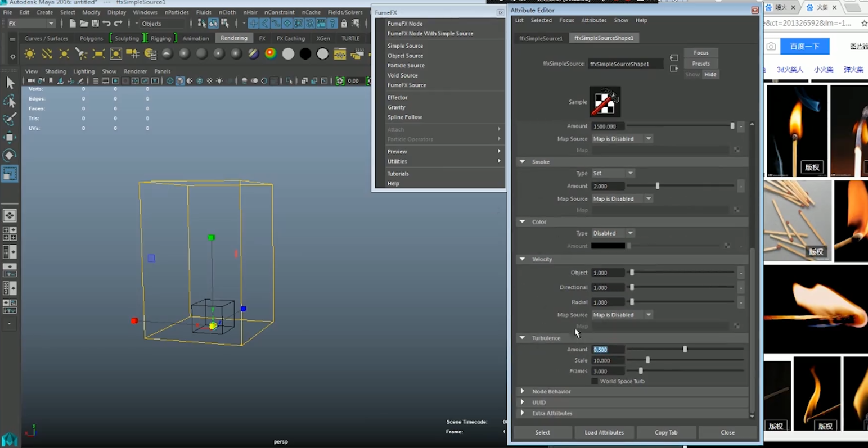Click the go-to-output connection icon beside node name
The height and width of the screenshot is (448, 868).
(x=674, y=69)
